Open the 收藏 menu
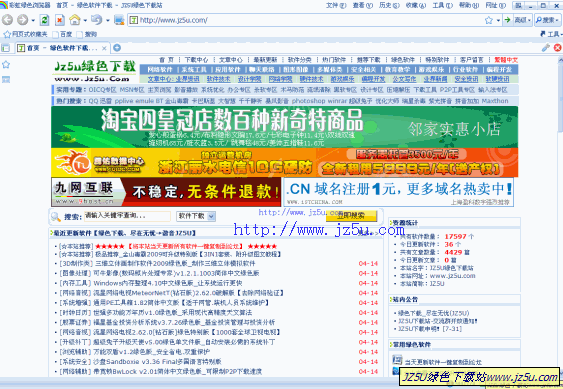The height and width of the screenshot is (389, 563). 416,5
